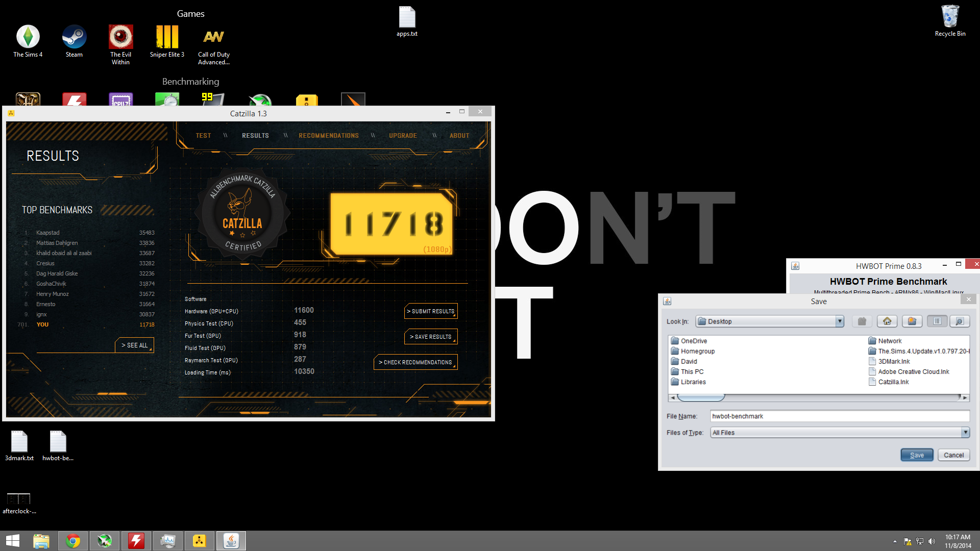
Task: Select the Libraries folder in file list
Action: [x=689, y=382]
